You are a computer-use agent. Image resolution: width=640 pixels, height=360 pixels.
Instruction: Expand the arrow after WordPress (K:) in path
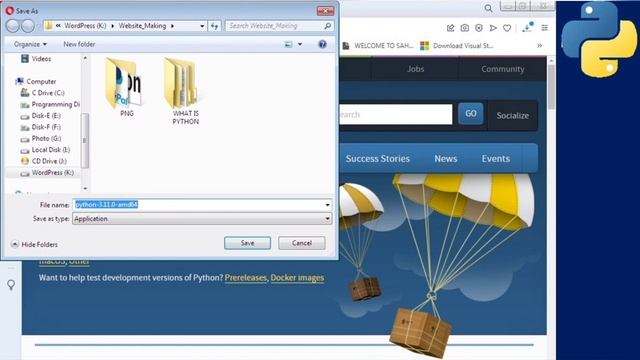pos(113,26)
